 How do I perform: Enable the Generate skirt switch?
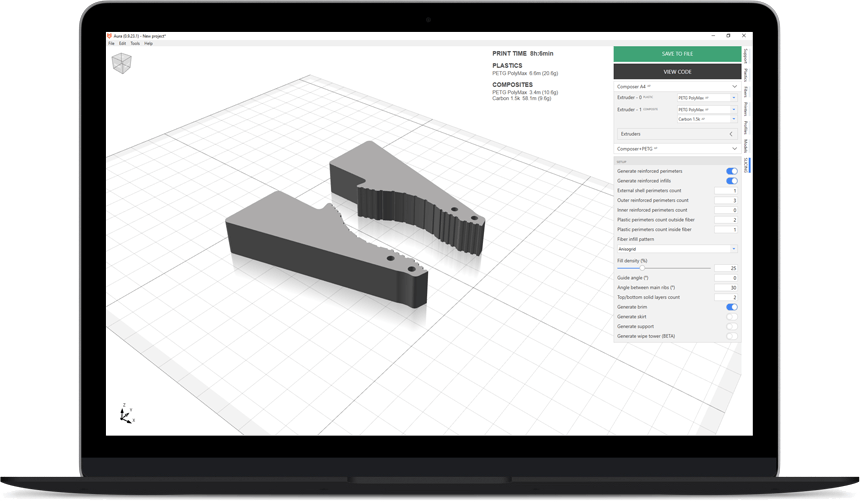[x=732, y=317]
